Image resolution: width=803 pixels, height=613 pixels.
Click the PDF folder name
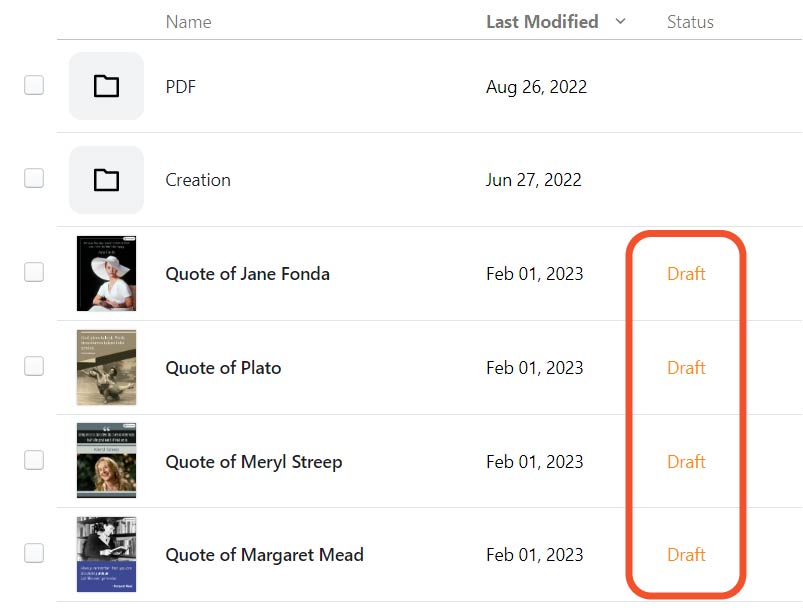coord(180,87)
